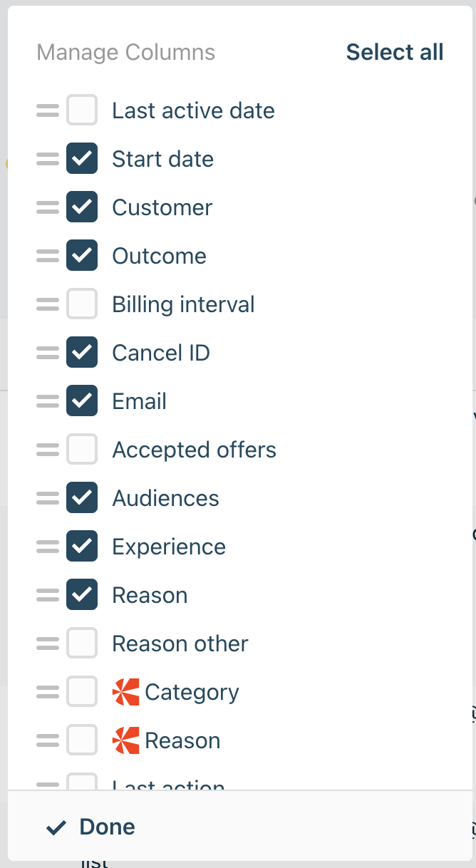
Task: Confirm columns with the Done button
Action: [90, 827]
